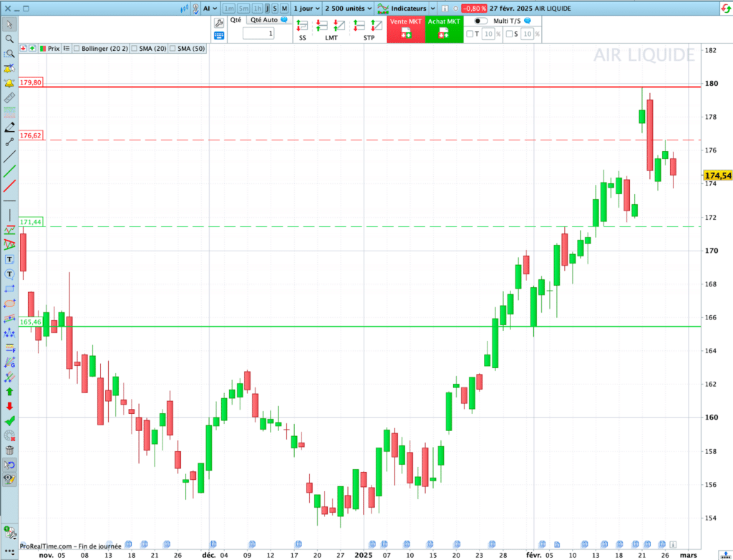Viewport: 733px width, 560px height.
Task: Click the Achat MKT buy button
Action: [444, 29]
